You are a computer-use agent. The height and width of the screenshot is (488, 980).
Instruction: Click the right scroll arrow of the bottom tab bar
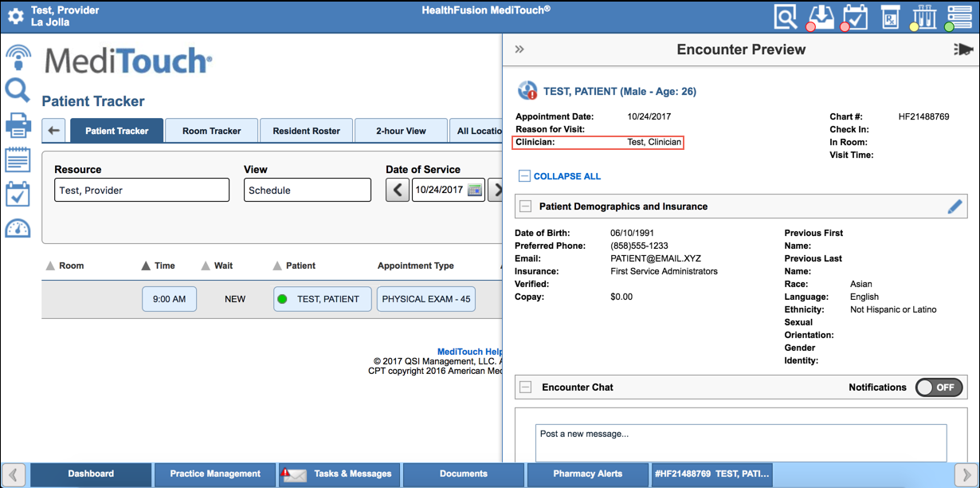pyautogui.click(x=966, y=474)
